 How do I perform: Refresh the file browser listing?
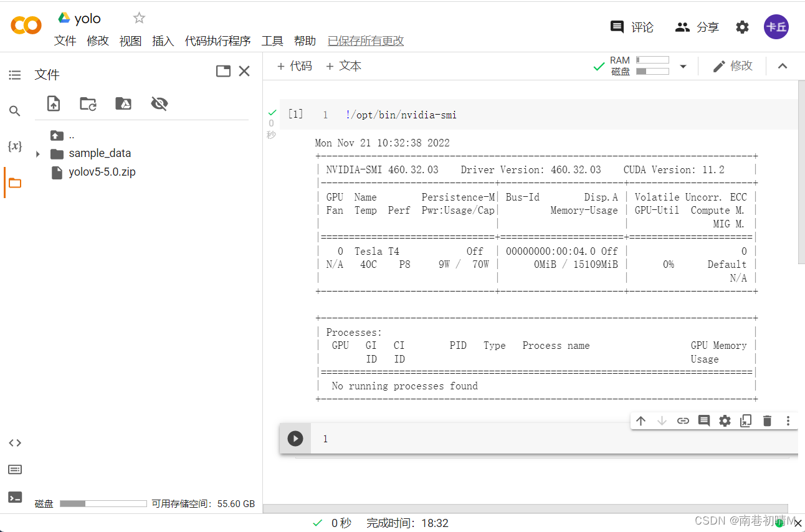pyautogui.click(x=88, y=103)
